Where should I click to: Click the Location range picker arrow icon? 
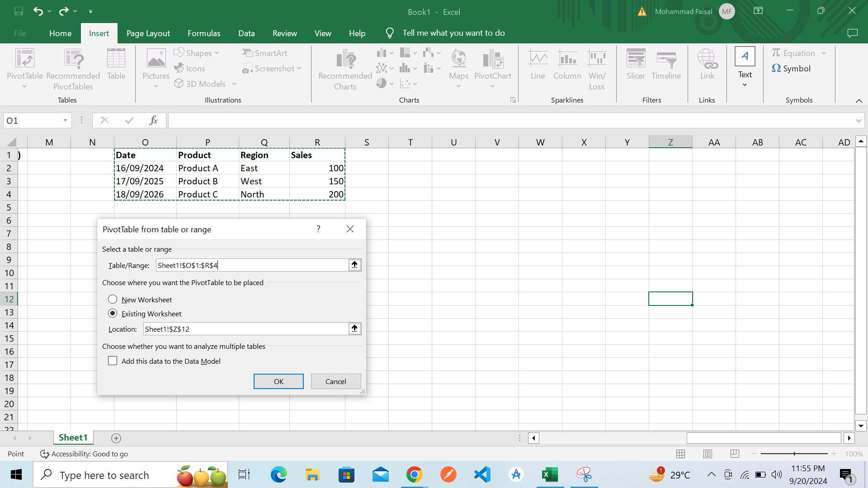point(354,328)
